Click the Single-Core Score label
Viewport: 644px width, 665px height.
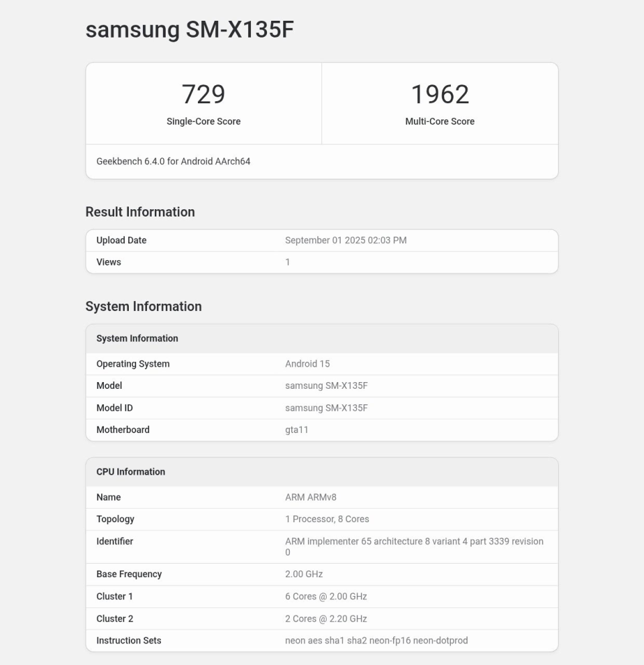click(203, 121)
